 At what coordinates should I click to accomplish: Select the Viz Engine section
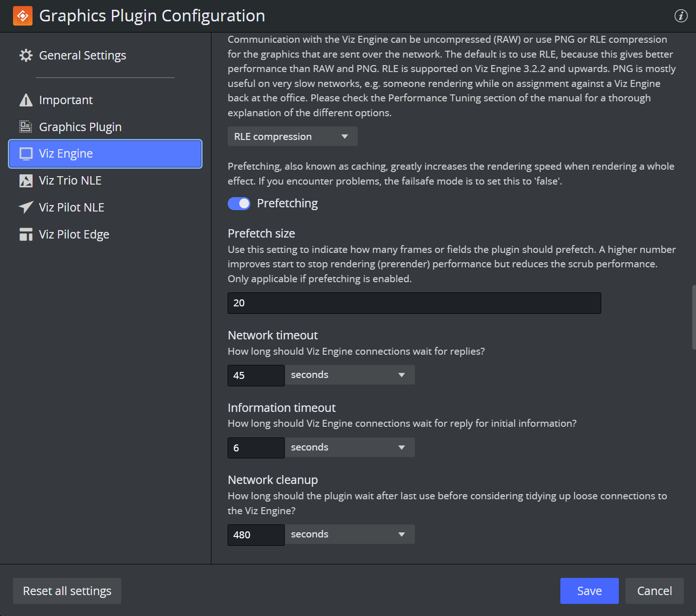coord(105,153)
